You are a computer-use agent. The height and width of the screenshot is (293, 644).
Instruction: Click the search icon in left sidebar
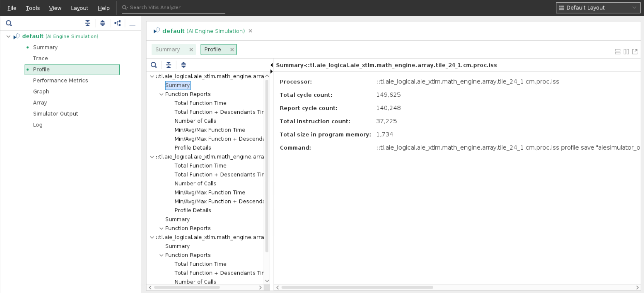pyautogui.click(x=9, y=23)
